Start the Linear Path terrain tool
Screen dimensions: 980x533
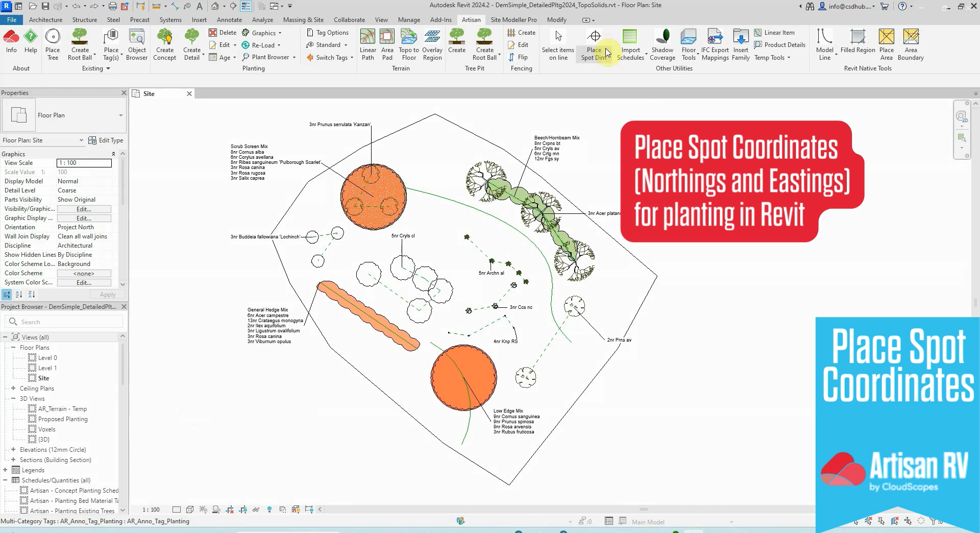[x=367, y=43]
